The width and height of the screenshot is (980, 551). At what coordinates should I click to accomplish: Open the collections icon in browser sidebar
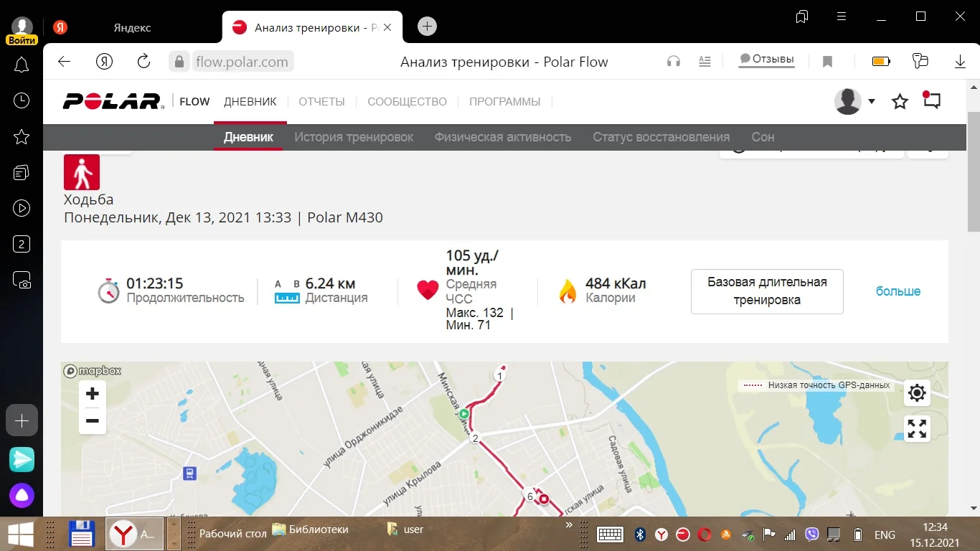[22, 172]
